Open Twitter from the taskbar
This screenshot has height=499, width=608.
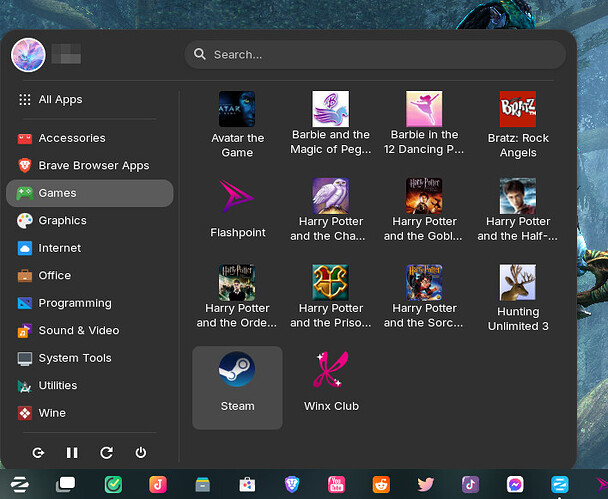(x=426, y=484)
